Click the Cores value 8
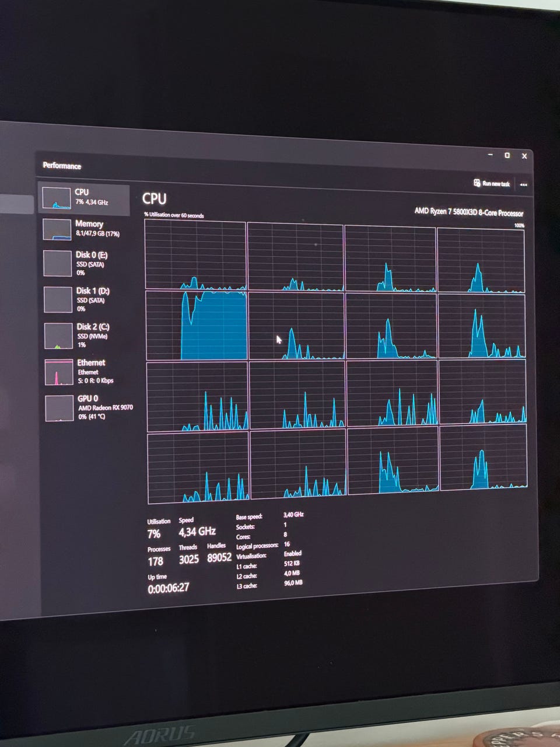Screen dimensions: 560x747 coord(285,535)
